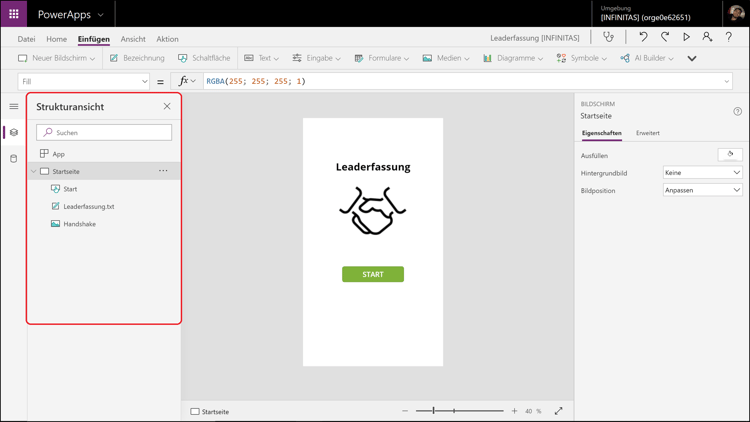Click the Suchen search field

104,133
